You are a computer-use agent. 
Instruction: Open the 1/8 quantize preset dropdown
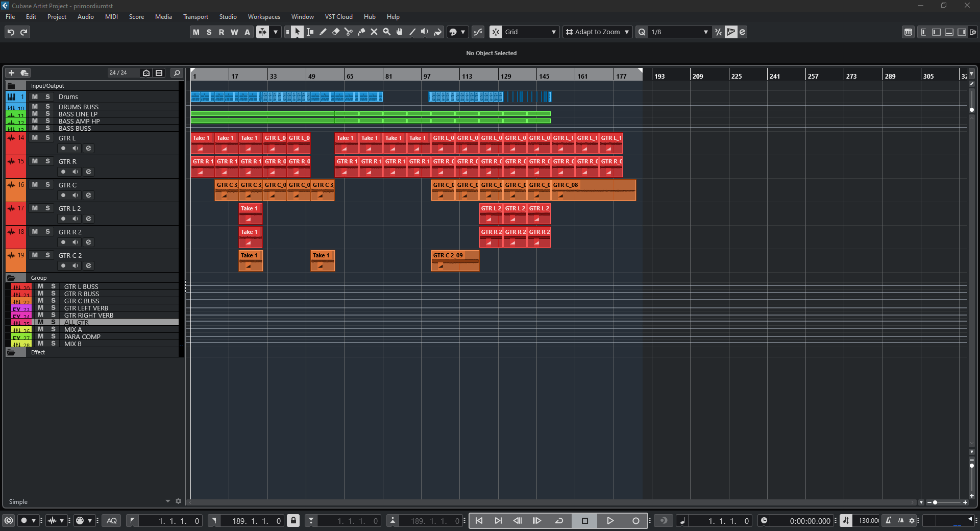coord(679,32)
